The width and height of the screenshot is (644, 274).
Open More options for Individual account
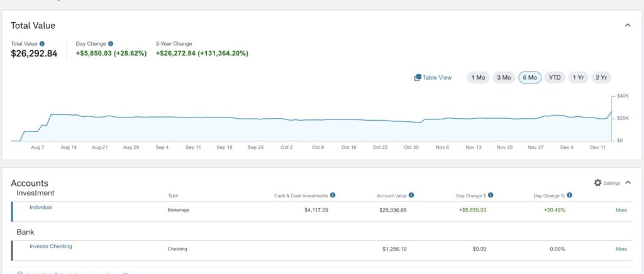(621, 210)
